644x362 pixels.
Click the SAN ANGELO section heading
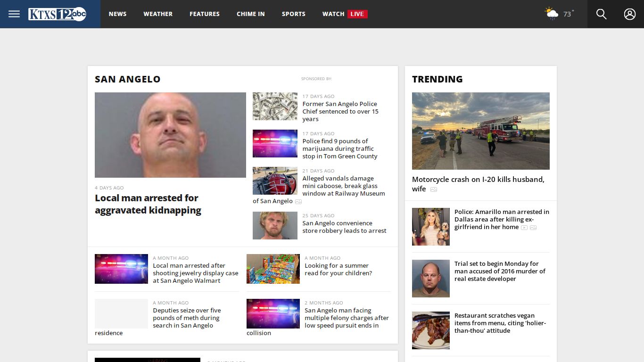pos(128,79)
